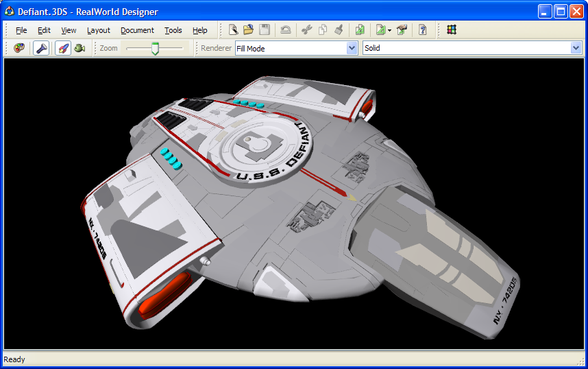The image size is (588, 369).
Task: Minimize the RealWorld Designer window
Action: tap(545, 11)
